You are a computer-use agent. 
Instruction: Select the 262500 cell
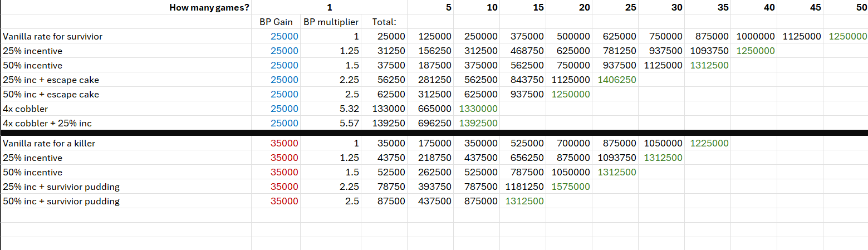pos(430,172)
